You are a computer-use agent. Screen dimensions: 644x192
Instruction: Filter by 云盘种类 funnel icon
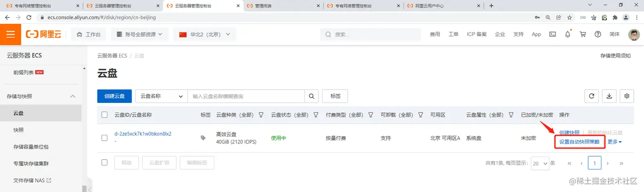click(x=261, y=115)
